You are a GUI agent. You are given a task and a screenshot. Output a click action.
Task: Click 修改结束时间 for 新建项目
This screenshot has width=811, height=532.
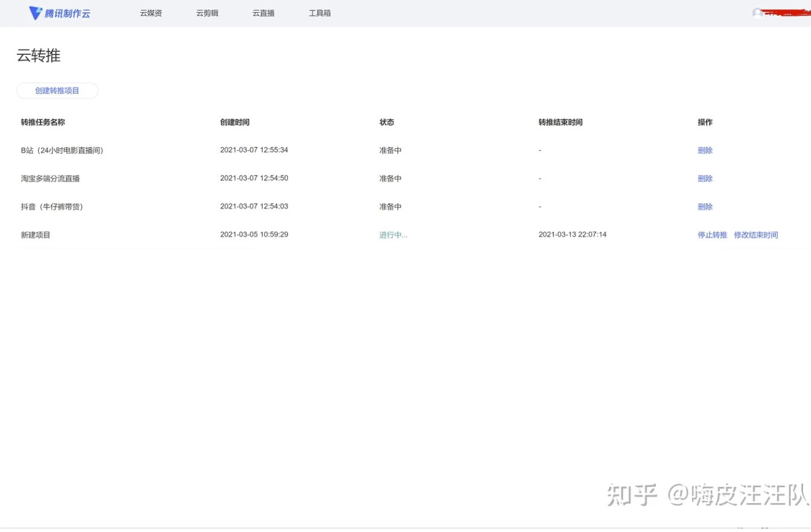click(x=755, y=235)
